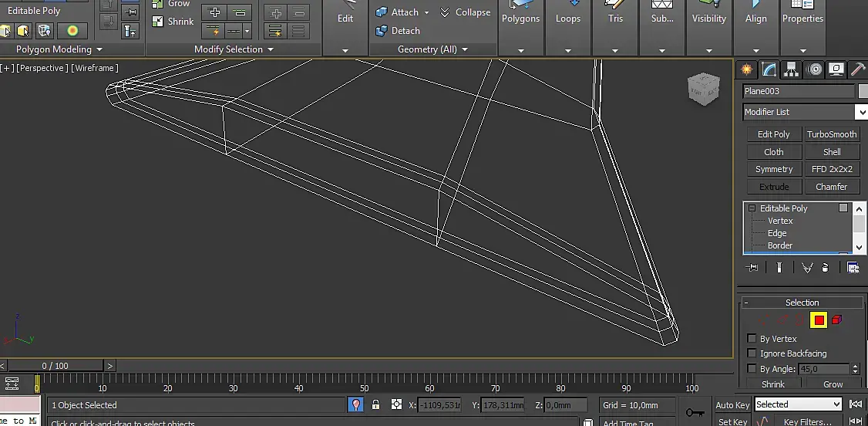Click Pin Stack icon below modifier stack
The height and width of the screenshot is (426, 868).
pyautogui.click(x=752, y=268)
